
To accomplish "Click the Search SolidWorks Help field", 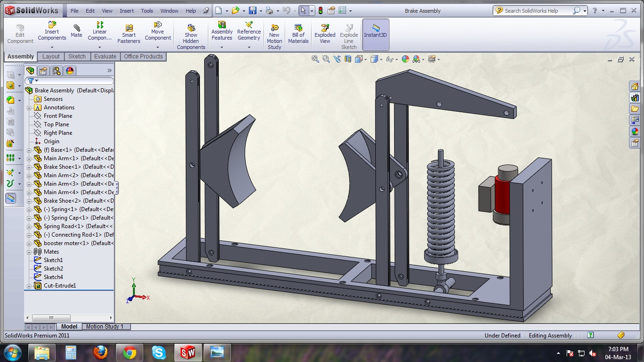I will [x=537, y=10].
